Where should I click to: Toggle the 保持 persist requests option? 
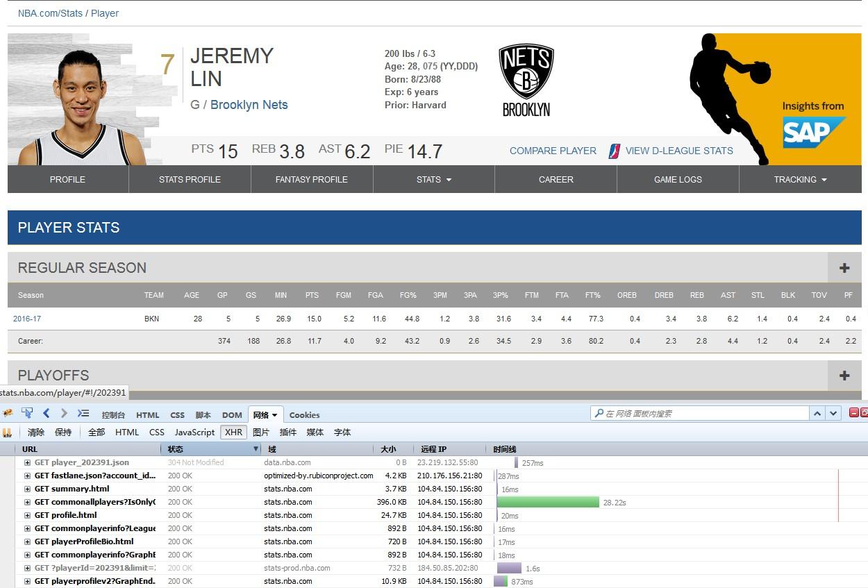pyautogui.click(x=61, y=431)
